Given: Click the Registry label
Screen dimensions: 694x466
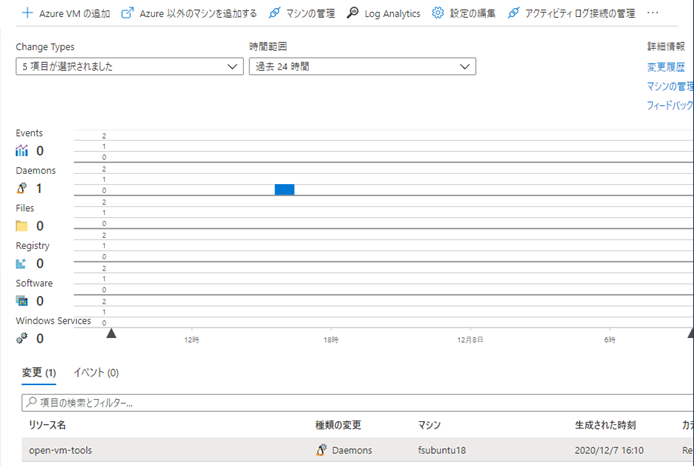Looking at the screenshot, I should click(33, 246).
